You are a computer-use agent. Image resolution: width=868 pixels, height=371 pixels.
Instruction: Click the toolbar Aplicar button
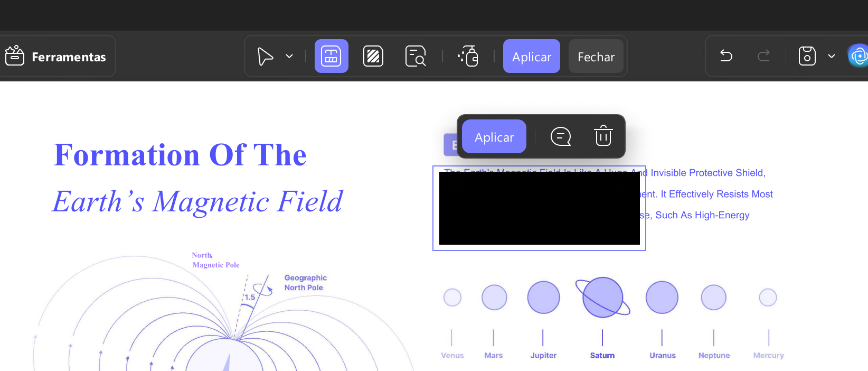pos(532,56)
